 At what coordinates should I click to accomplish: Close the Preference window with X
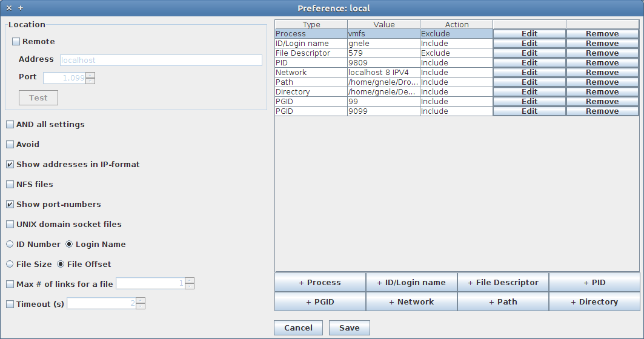pos(9,8)
